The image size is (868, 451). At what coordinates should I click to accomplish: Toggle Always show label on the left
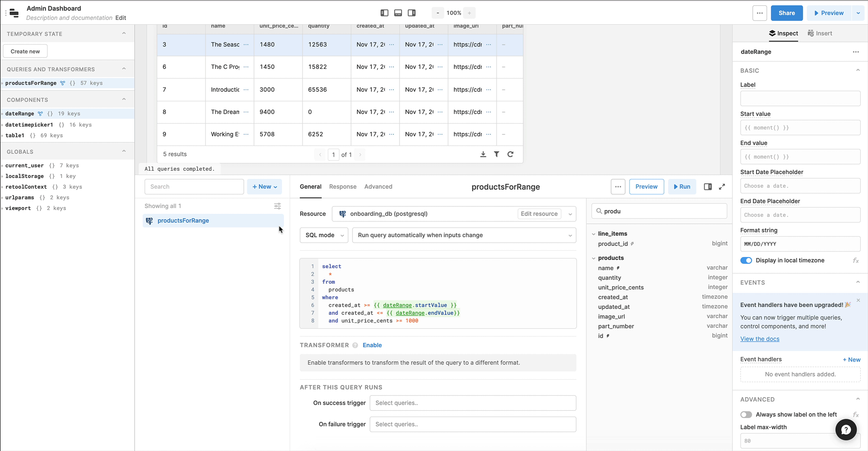pos(746,415)
